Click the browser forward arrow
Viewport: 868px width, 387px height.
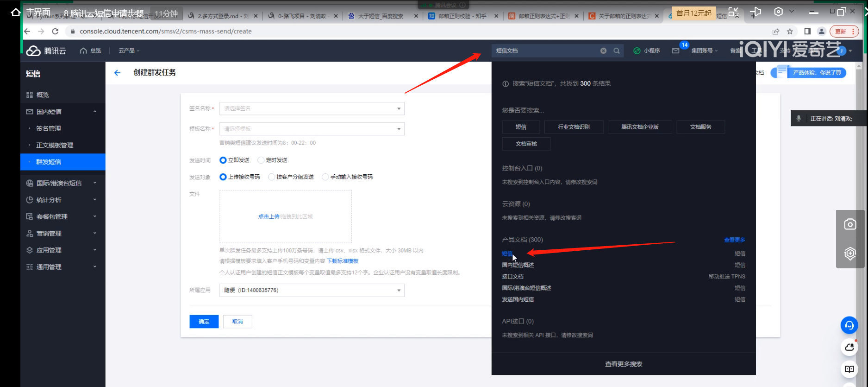coord(41,31)
